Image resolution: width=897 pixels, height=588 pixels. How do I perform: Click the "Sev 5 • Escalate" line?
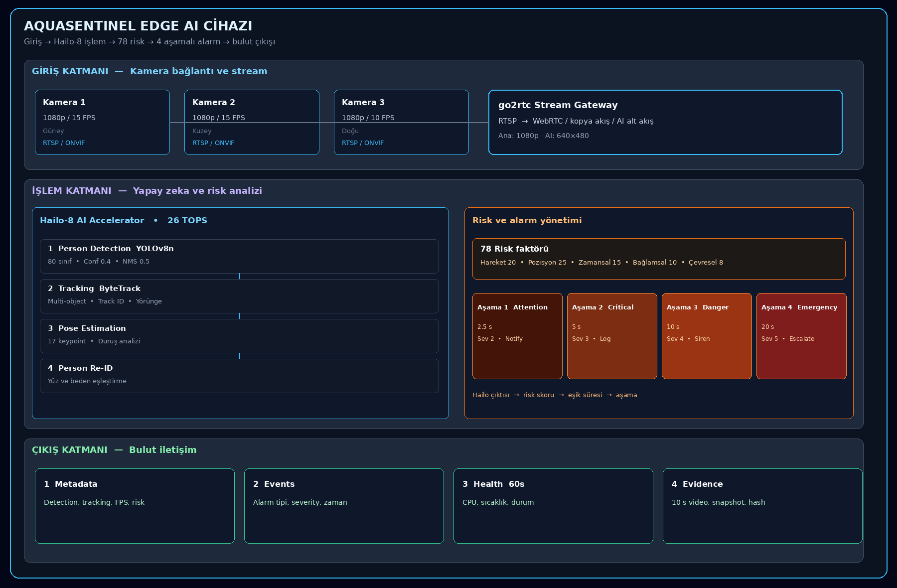click(x=788, y=339)
